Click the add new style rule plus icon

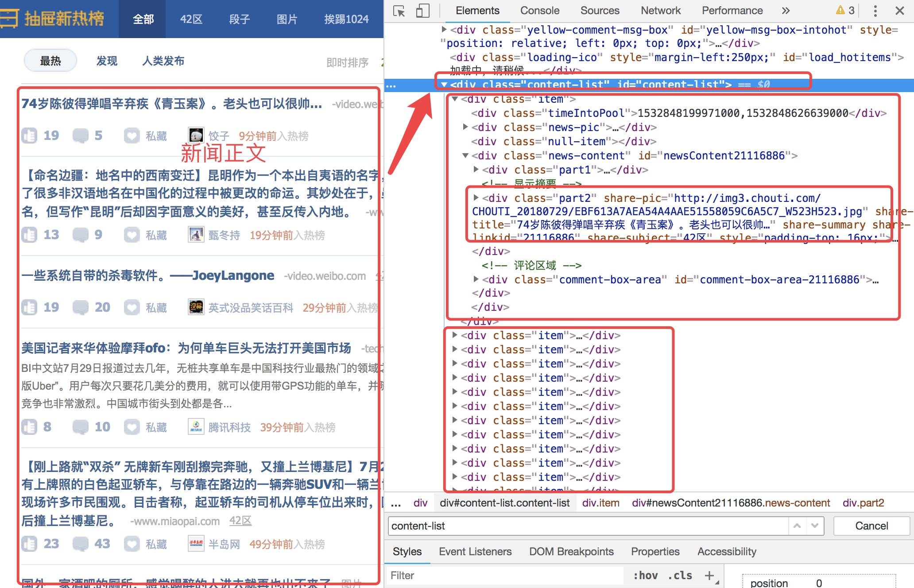(709, 575)
